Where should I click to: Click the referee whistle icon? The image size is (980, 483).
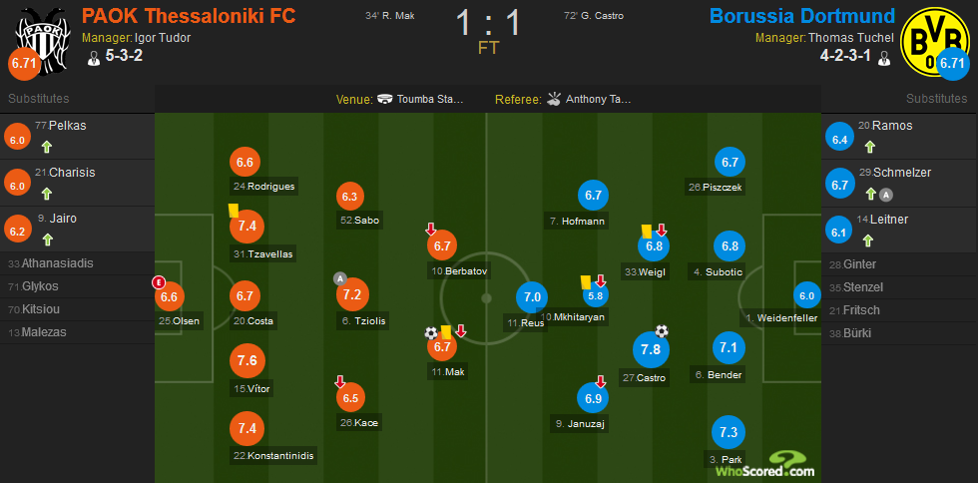(554, 99)
